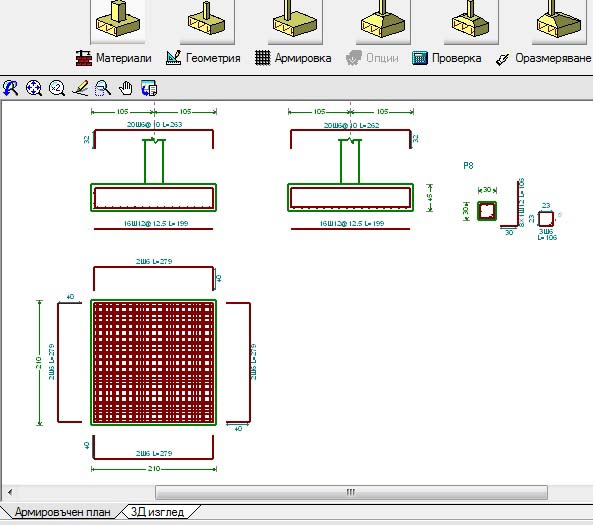Click the zoom extents icon
The height and width of the screenshot is (525, 595).
tap(34, 88)
